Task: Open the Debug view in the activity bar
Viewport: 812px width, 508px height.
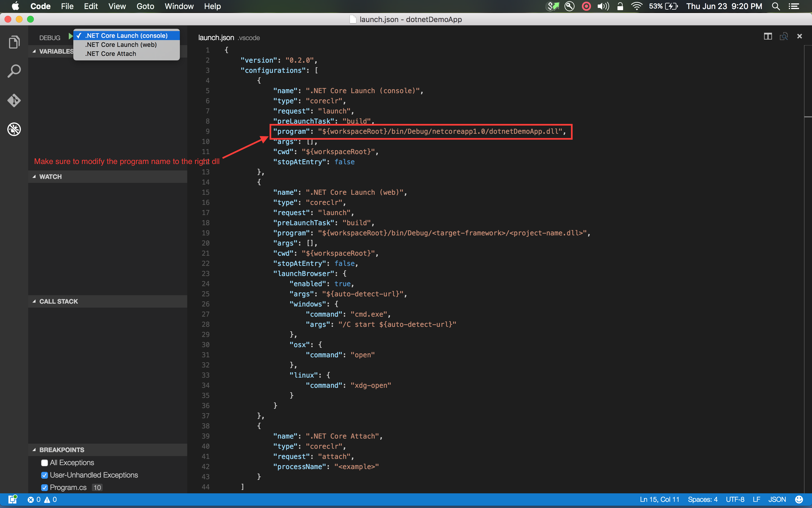Action: coord(14,129)
